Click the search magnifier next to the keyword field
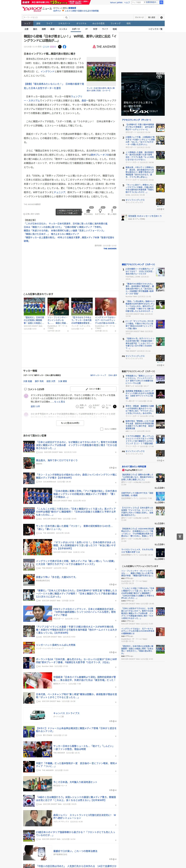Screen dimensions: 186x868 pyautogui.click(x=66, y=17)
